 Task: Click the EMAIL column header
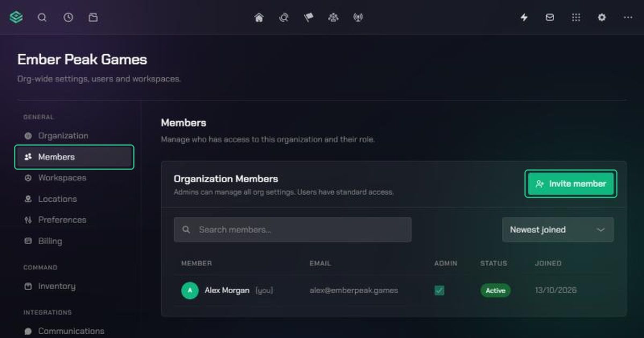tap(320, 263)
